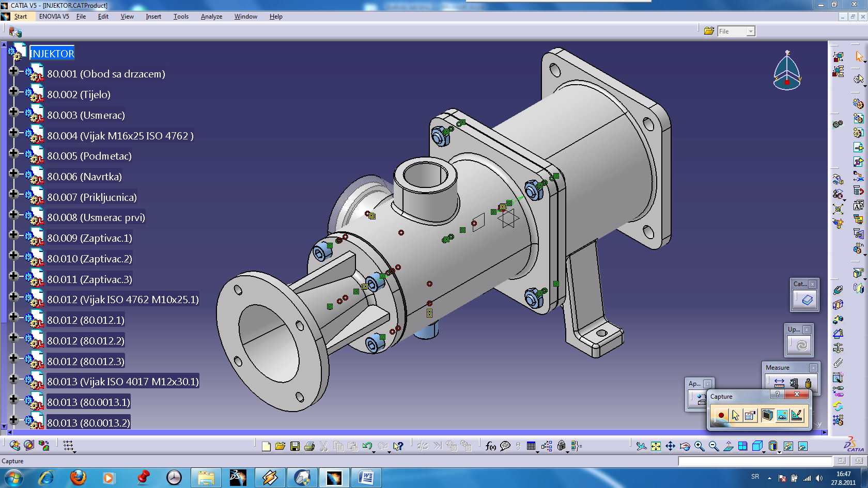Viewport: 868px width, 488px height.
Task: Open Firefox from taskbar
Action: pos(78,478)
